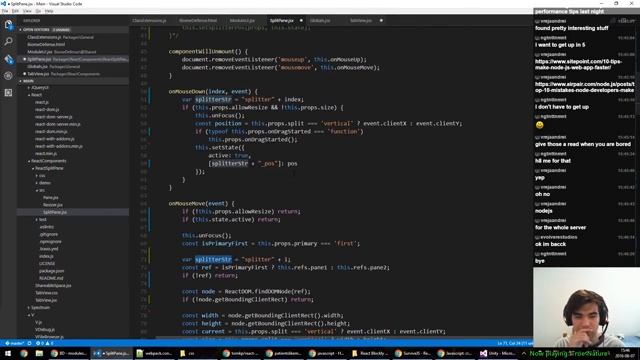The height and width of the screenshot is (360, 640).
Task: Open File Explorer from the taskbar
Action: [x=39, y=353]
